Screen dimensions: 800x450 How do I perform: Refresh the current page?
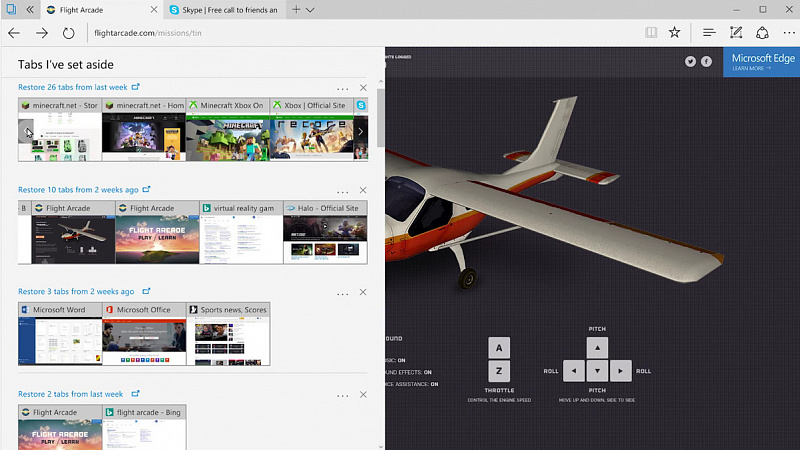[68, 33]
